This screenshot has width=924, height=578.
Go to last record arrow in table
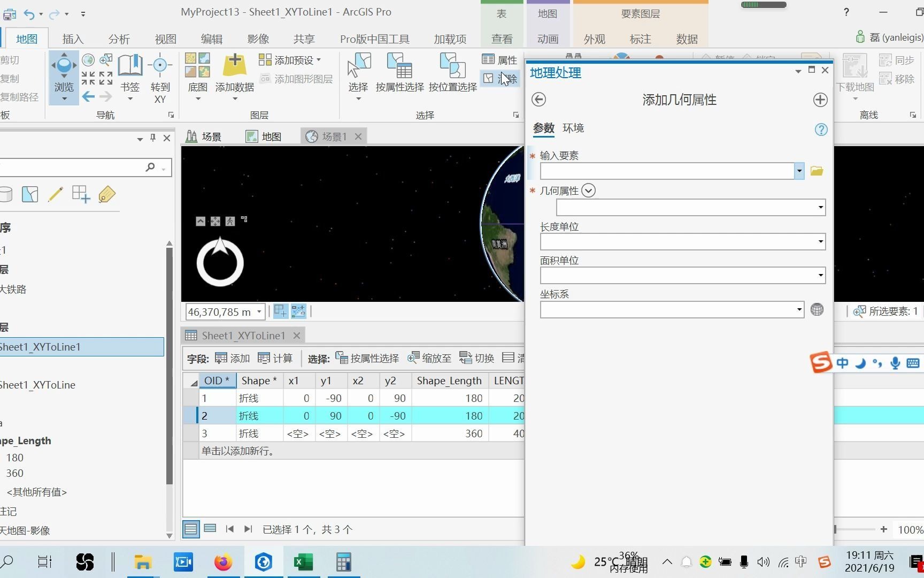tap(248, 529)
